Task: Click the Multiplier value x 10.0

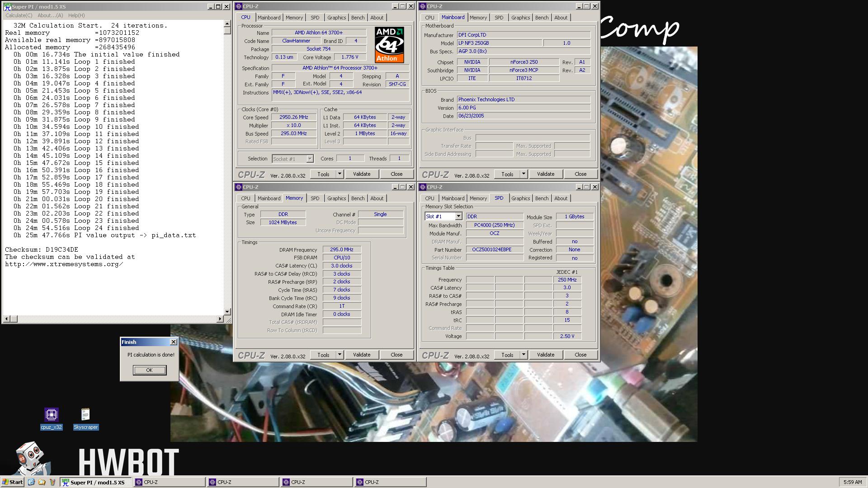Action: (x=293, y=125)
